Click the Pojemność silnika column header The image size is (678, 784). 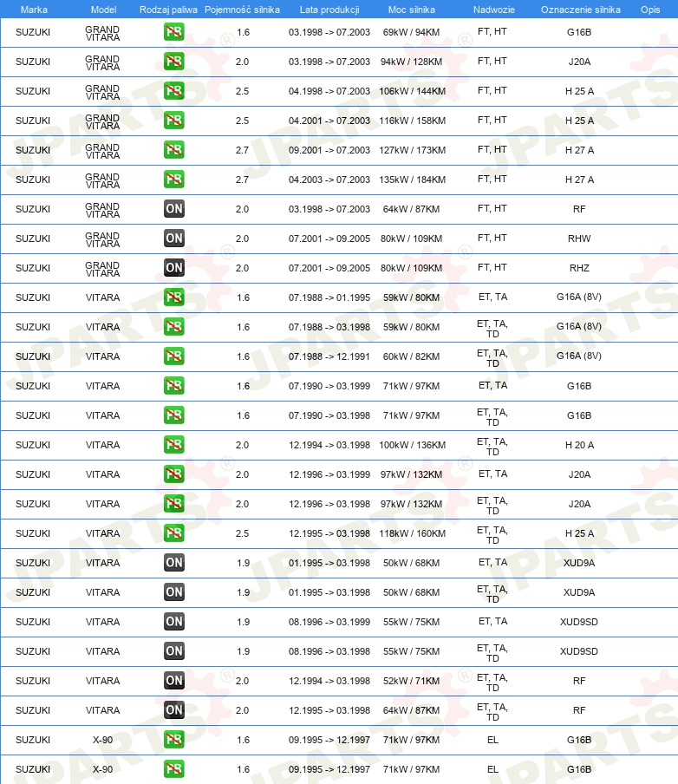click(242, 10)
